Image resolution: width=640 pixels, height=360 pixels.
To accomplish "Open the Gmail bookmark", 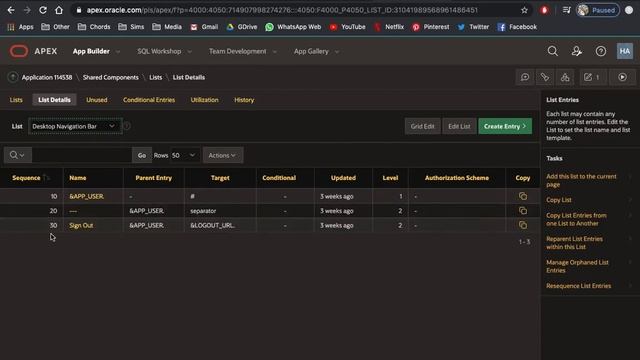I will coord(204,27).
